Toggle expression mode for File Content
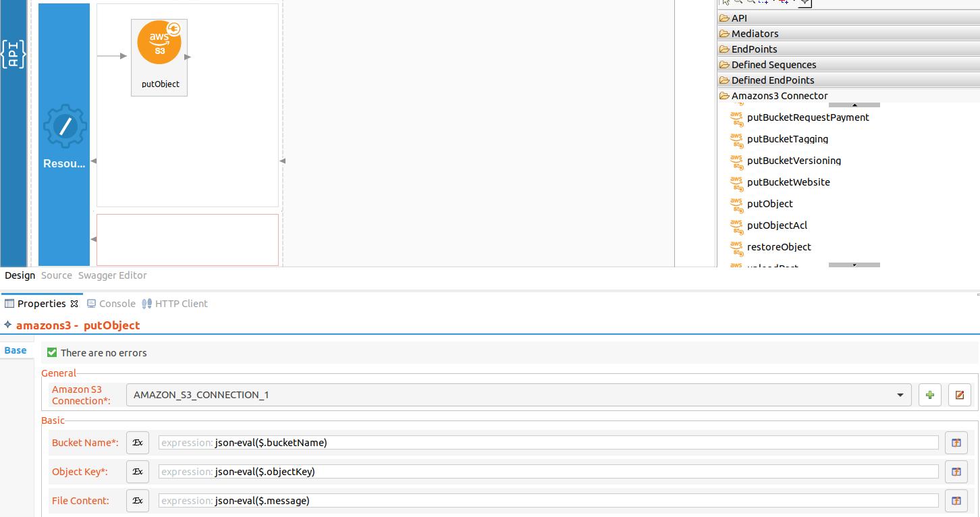This screenshot has width=980, height=517. tap(138, 501)
